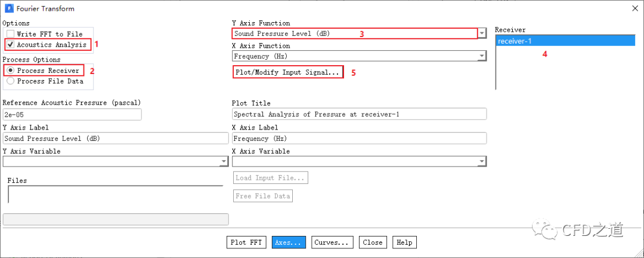The image size is (644, 258).
Task: Close the Fourier Transform dialog window
Action: tap(633, 8)
